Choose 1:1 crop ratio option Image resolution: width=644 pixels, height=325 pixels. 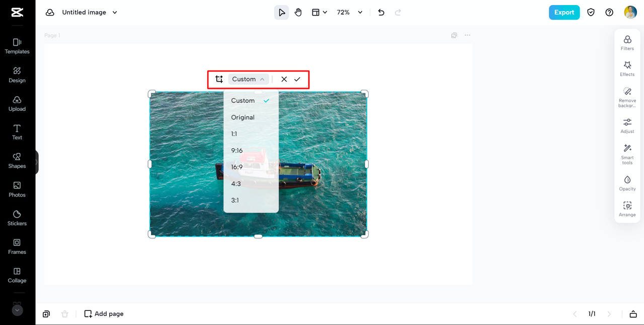(251, 134)
